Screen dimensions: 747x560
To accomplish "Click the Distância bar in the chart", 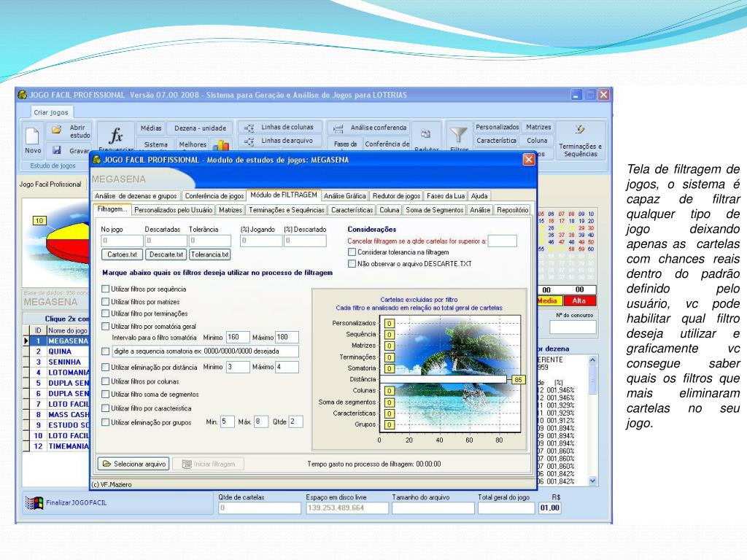I will coord(443,379).
